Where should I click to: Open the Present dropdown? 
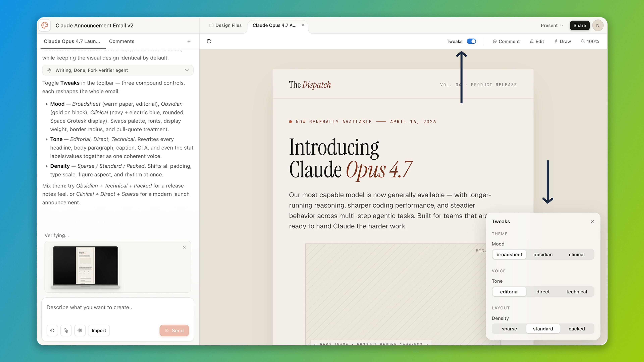coord(552,25)
